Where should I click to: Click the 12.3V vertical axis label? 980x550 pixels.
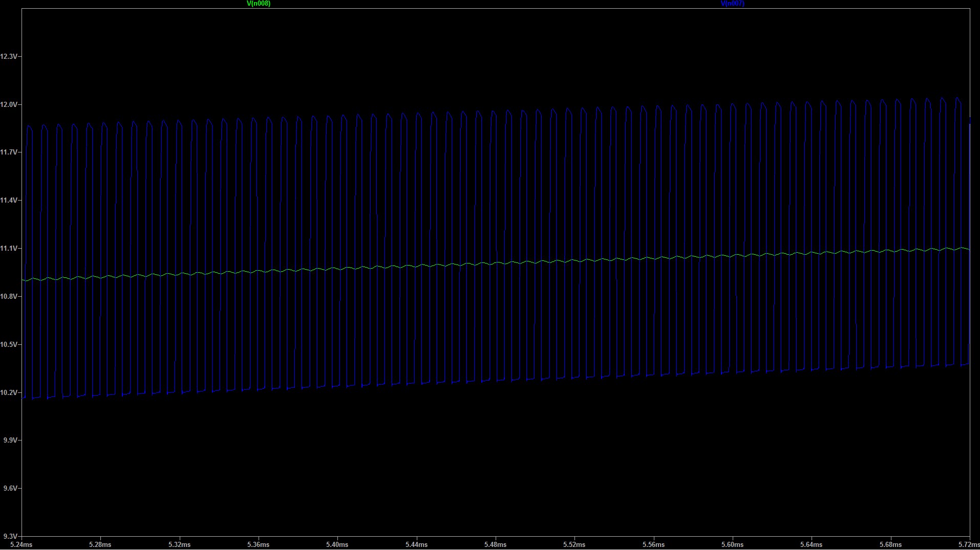[9, 56]
